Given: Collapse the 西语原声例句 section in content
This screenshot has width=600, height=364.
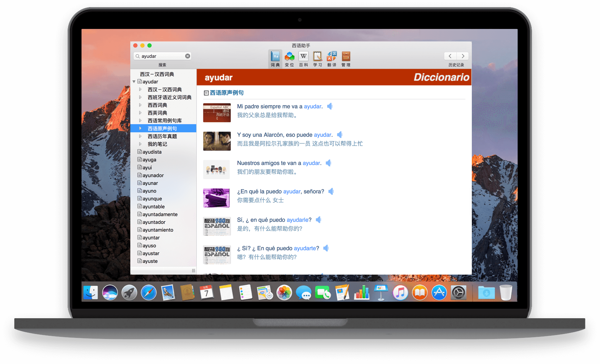Looking at the screenshot, I should click(206, 93).
